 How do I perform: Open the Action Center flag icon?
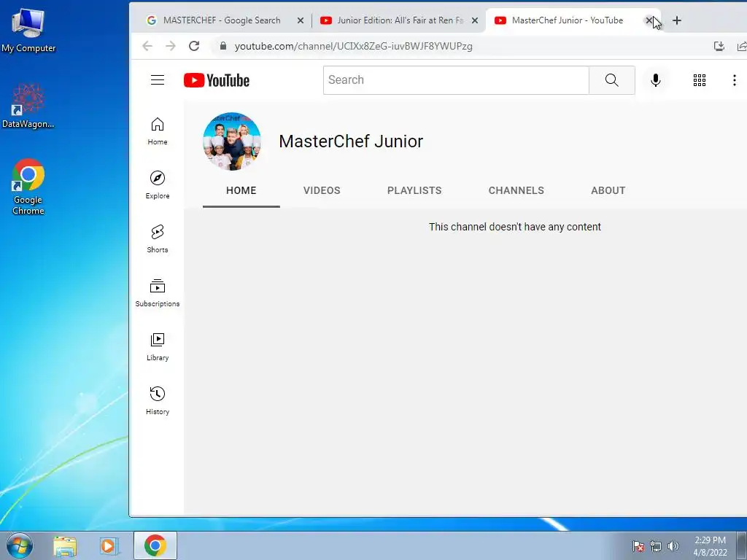tap(638, 546)
